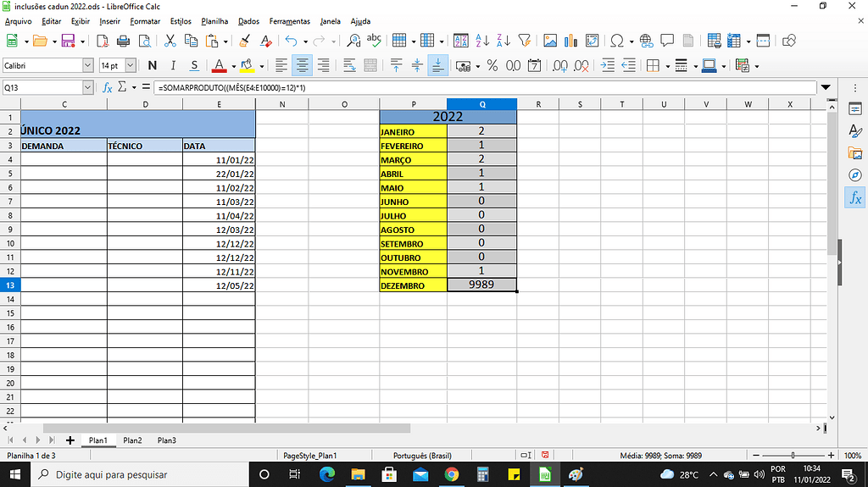Enable center horizontal alignment
868x487 pixels.
[301, 65]
